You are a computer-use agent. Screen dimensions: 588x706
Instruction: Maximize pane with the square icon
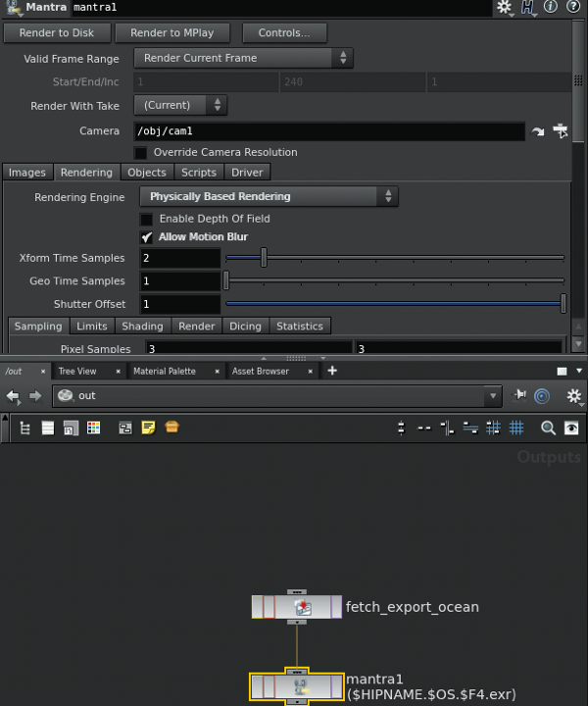[x=562, y=371]
